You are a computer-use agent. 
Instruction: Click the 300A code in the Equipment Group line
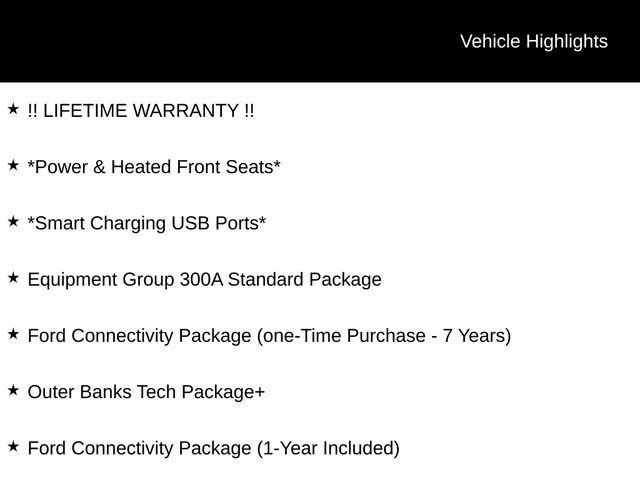click(201, 280)
